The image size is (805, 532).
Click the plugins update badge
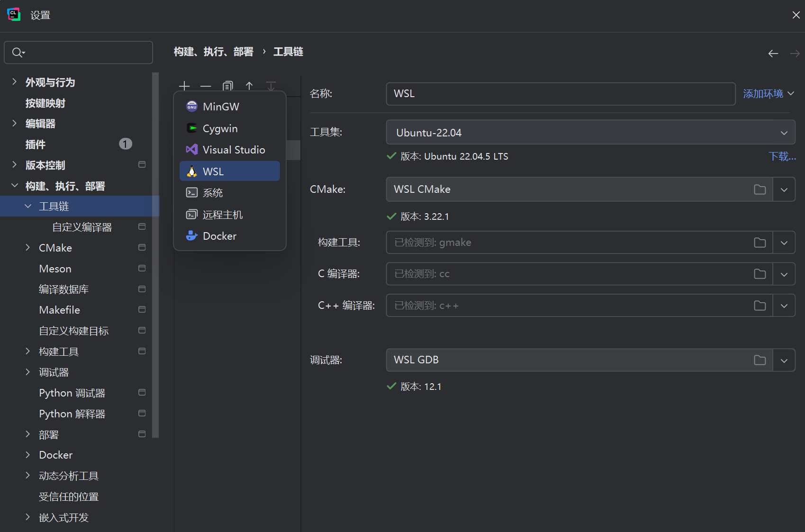click(x=126, y=144)
